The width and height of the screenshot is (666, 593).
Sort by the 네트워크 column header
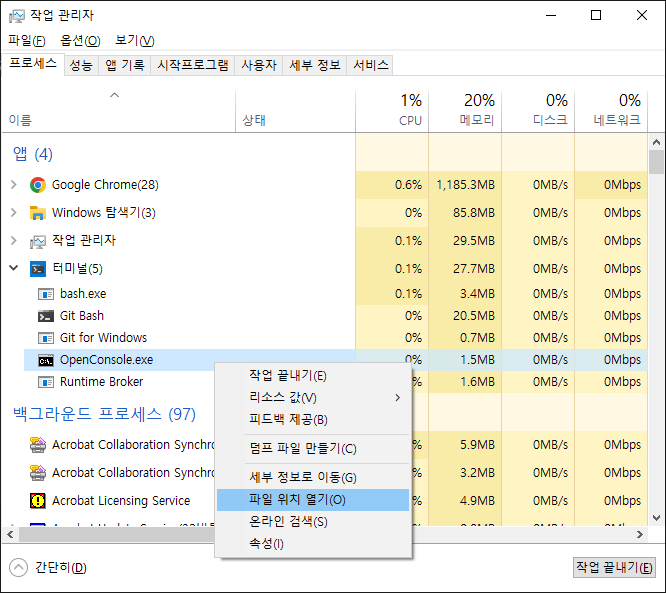pos(611,111)
